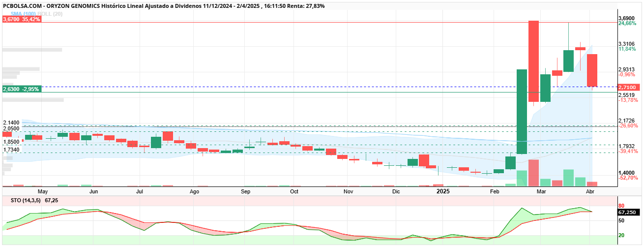Click the 2,9313 price axis label

coord(627,69)
